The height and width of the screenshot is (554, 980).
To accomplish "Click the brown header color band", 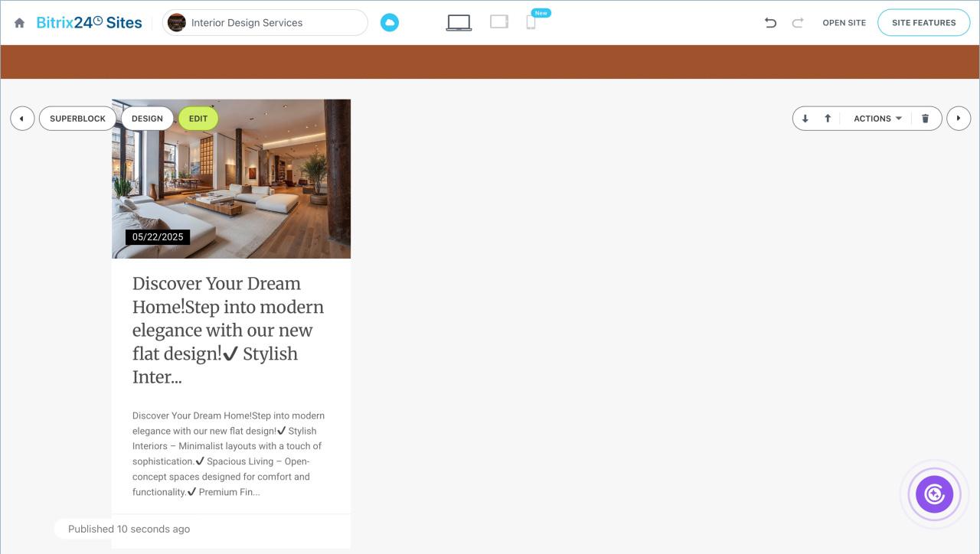I will [490, 62].
